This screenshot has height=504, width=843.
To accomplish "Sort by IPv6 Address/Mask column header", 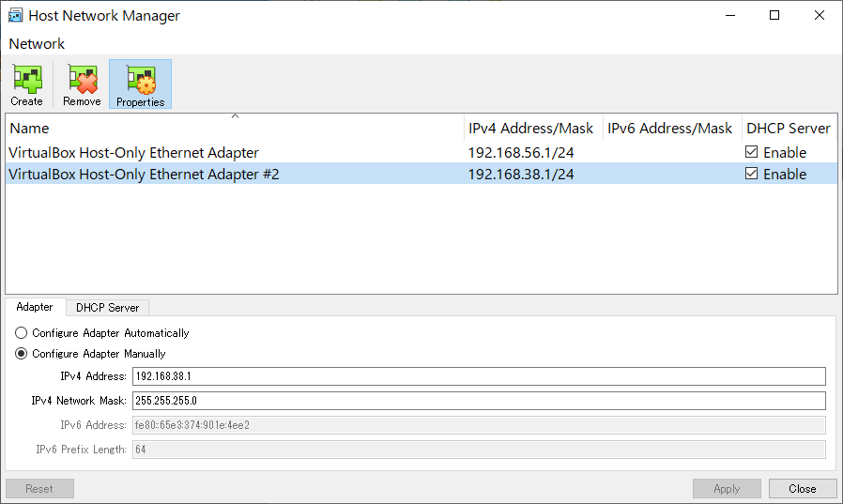I will pyautogui.click(x=672, y=129).
